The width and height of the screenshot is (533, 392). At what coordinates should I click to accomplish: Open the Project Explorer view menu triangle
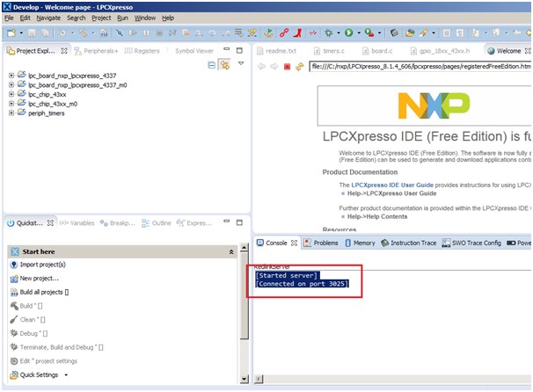click(x=241, y=63)
